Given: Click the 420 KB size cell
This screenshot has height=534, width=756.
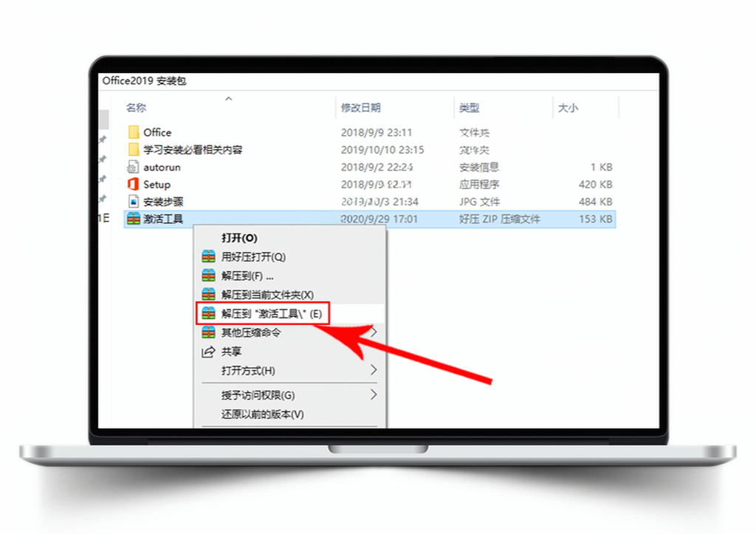Looking at the screenshot, I should click(596, 184).
